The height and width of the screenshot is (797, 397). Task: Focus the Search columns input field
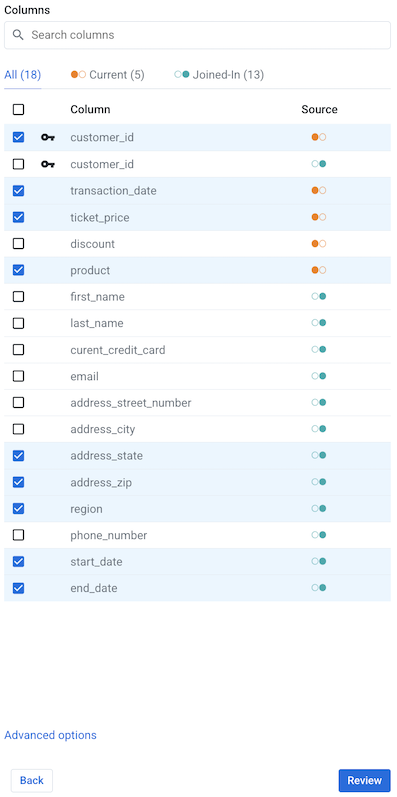[197, 35]
